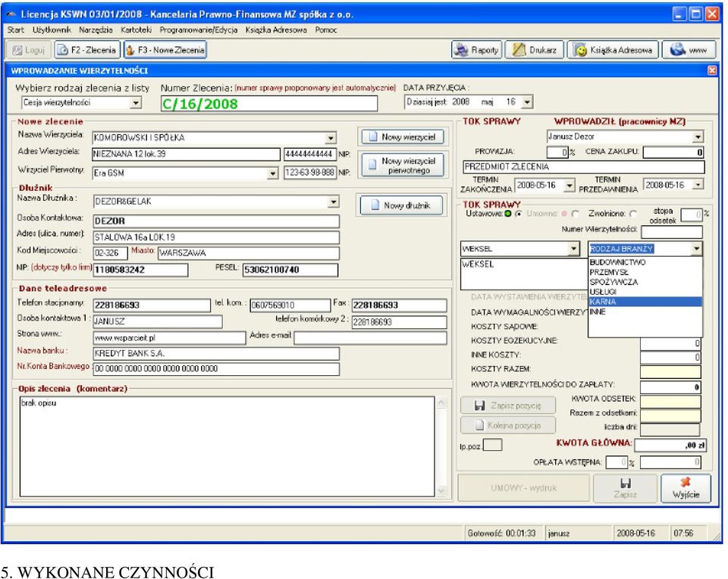Click the Miasto field WARSZAWA
Viewport: 728px width, 579px height.
coord(249,253)
